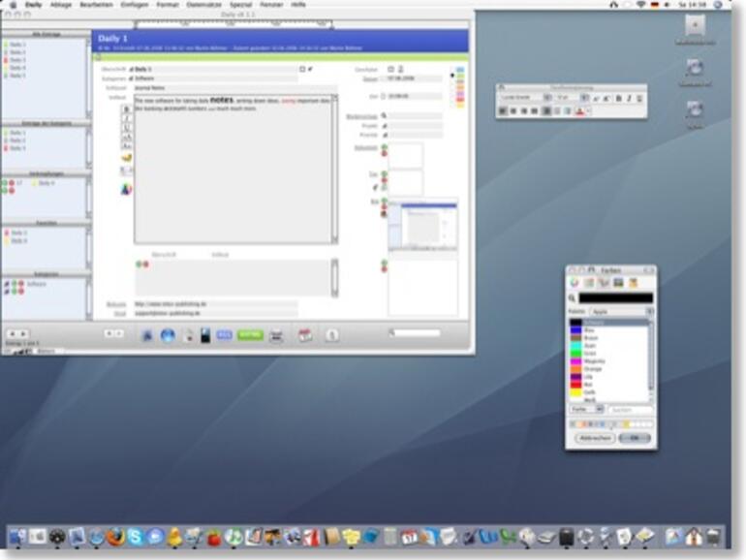Click the green button in bottom toolbar
Image resolution: width=746 pixels, height=560 pixels.
pyautogui.click(x=250, y=335)
